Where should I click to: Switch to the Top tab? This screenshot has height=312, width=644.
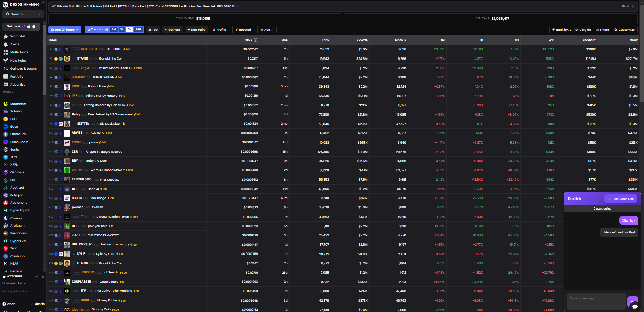point(153,30)
